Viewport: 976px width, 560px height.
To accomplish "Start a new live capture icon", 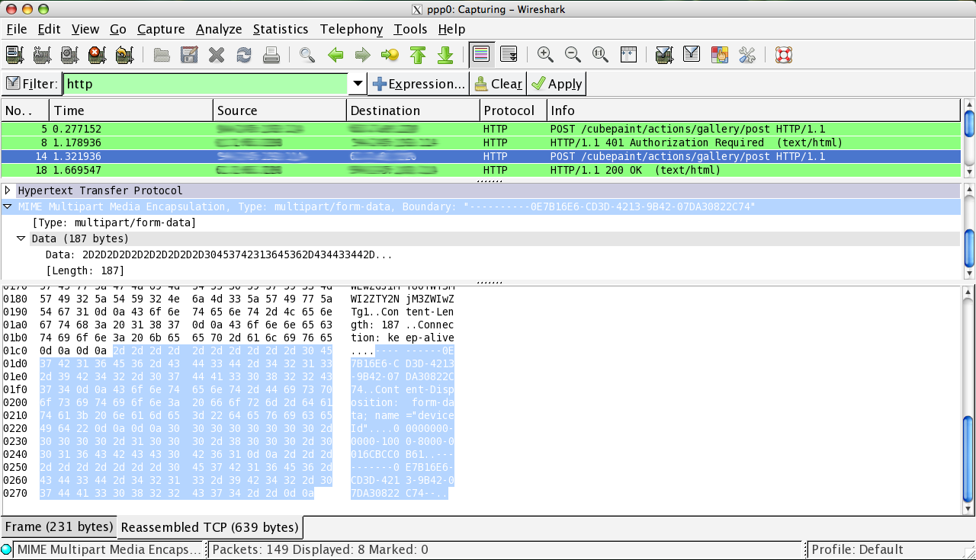I will pyautogui.click(x=69, y=55).
